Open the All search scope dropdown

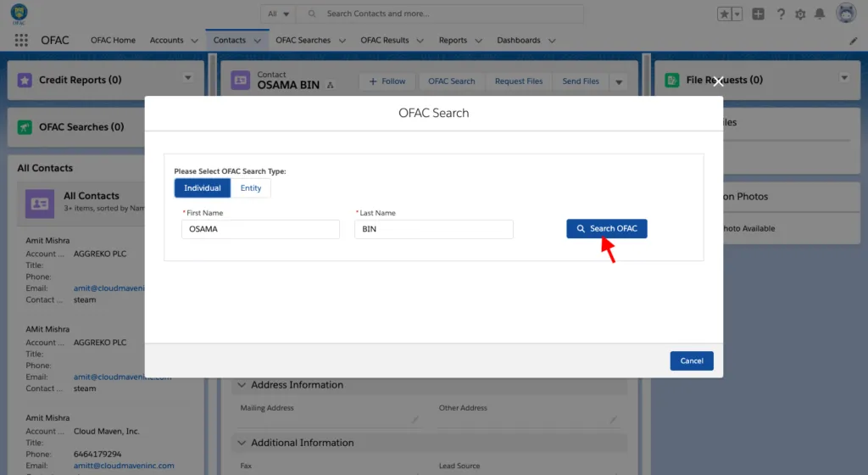click(x=278, y=14)
